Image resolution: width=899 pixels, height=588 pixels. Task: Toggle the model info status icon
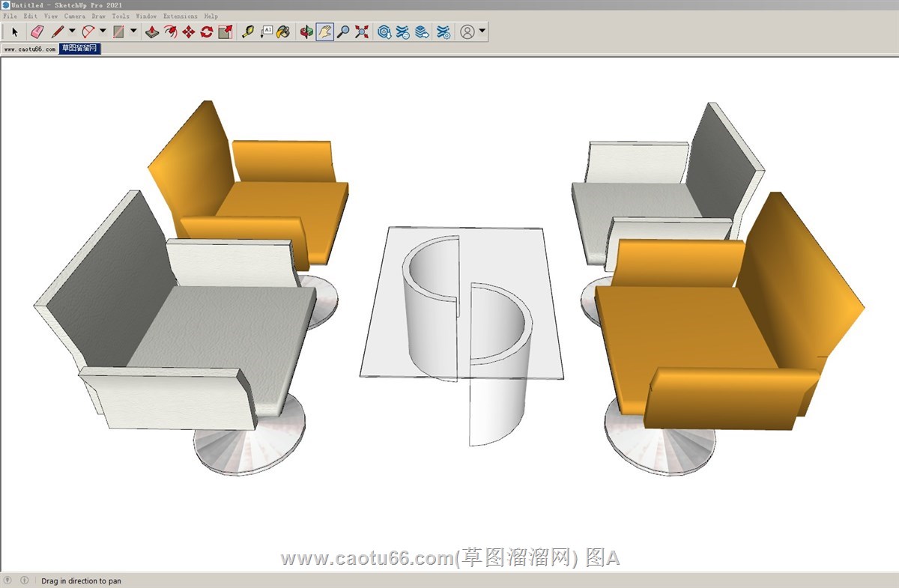25,581
